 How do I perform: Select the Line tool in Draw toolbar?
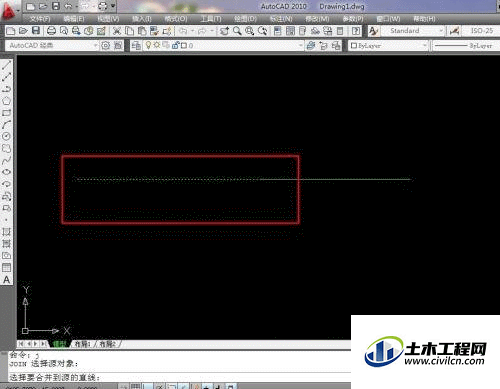pyautogui.click(x=7, y=65)
